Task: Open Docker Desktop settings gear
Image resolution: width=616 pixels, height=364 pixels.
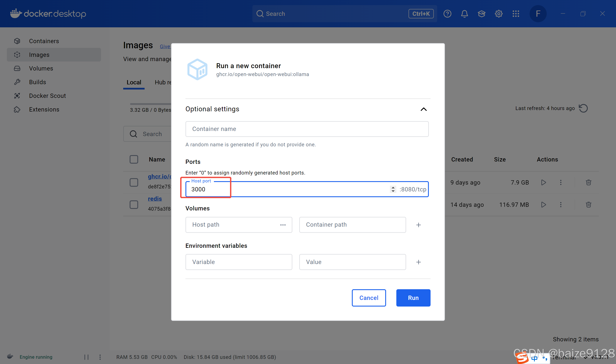Action: (499, 14)
